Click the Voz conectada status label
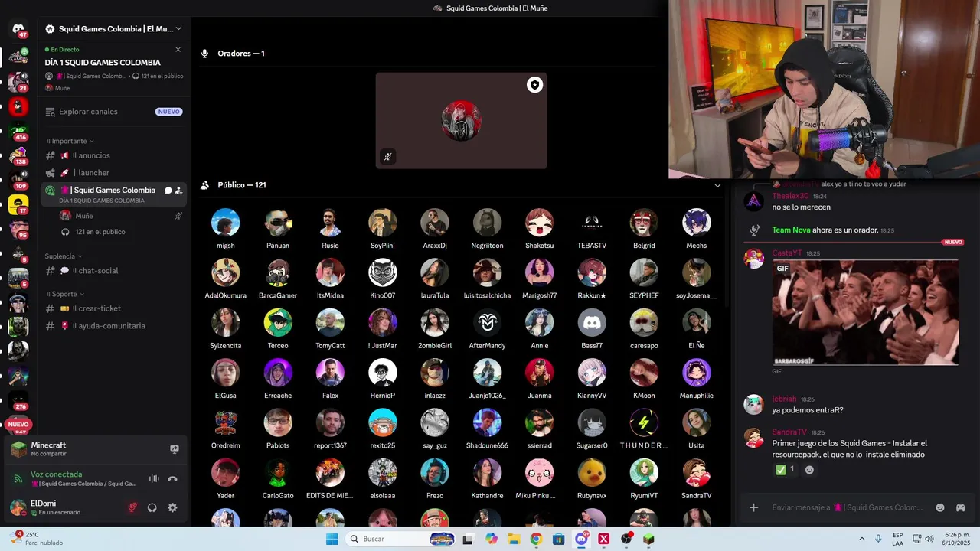Screen dimensions: 980x551 tap(57, 474)
